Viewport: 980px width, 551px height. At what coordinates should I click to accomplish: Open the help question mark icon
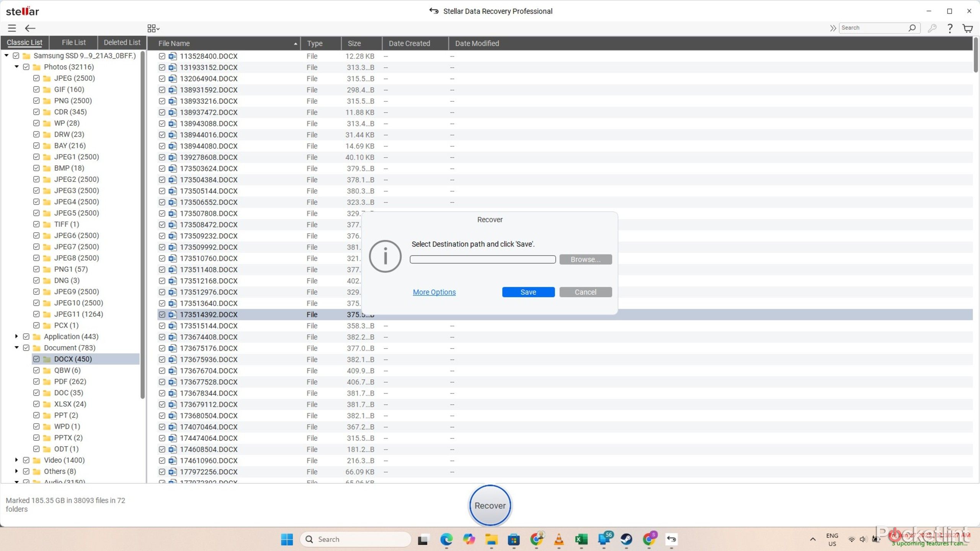[950, 28]
